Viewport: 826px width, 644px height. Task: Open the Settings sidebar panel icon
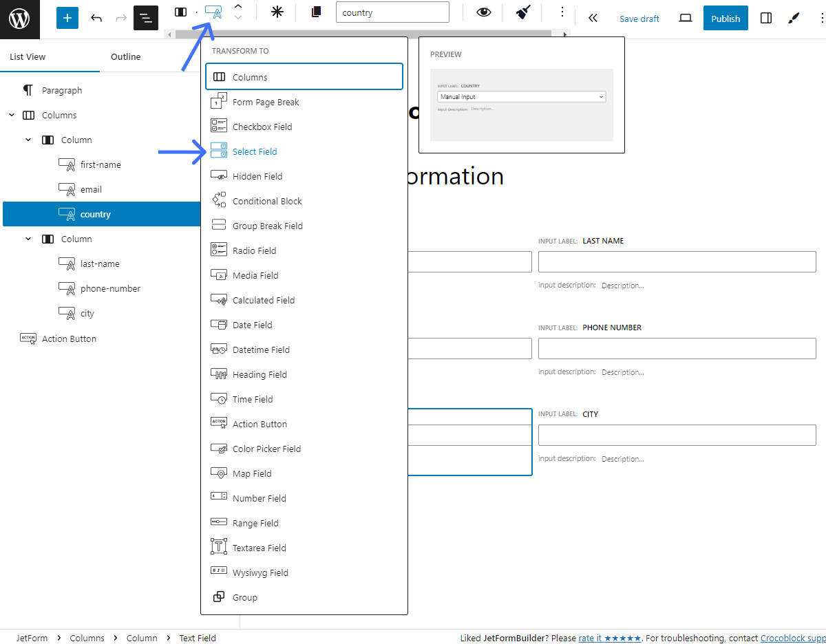pyautogui.click(x=766, y=18)
